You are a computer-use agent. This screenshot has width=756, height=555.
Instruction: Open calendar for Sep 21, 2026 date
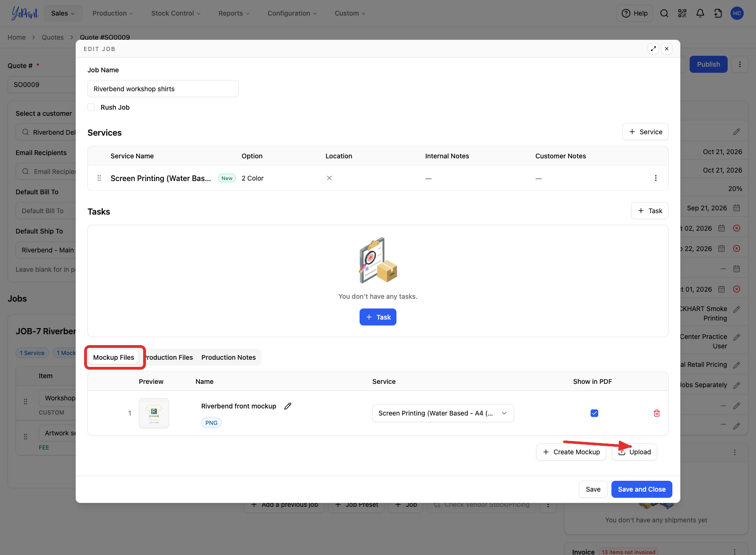coord(737,208)
